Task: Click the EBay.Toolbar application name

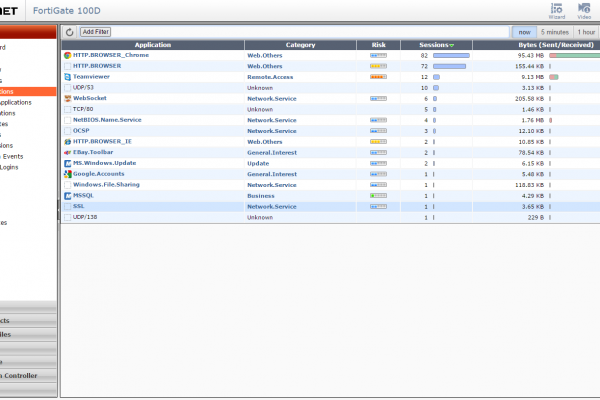Action: pos(93,152)
